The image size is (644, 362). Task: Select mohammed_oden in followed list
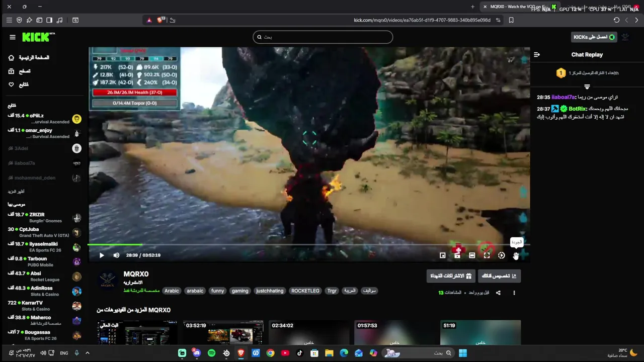(44, 178)
